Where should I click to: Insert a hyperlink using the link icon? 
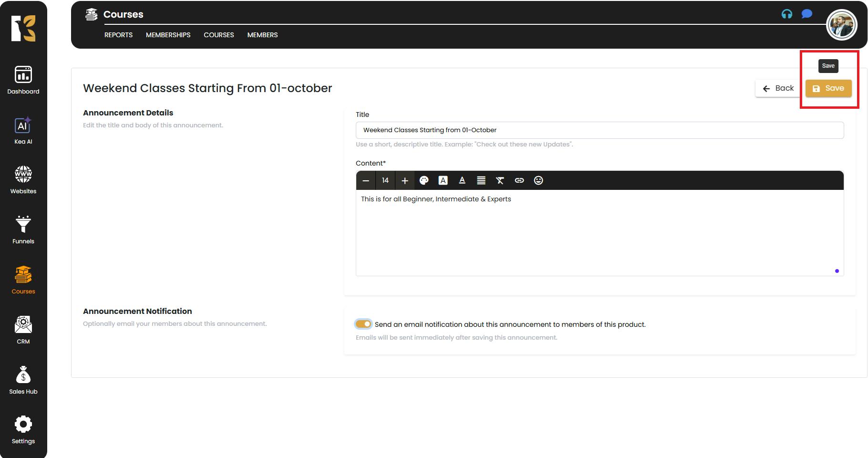click(519, 180)
